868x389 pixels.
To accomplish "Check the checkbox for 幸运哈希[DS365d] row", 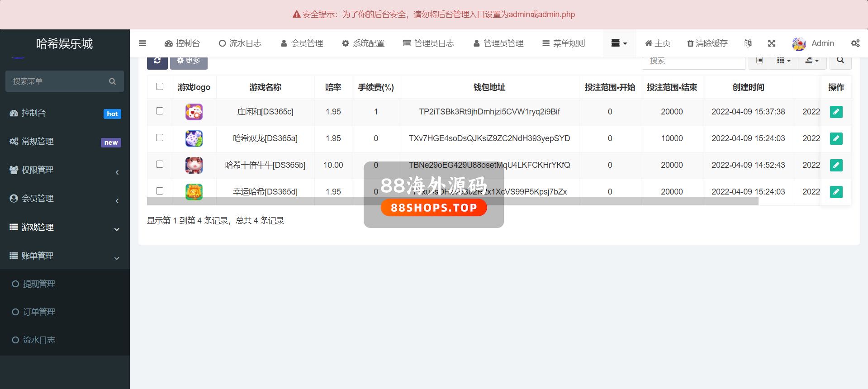I will click(x=160, y=191).
